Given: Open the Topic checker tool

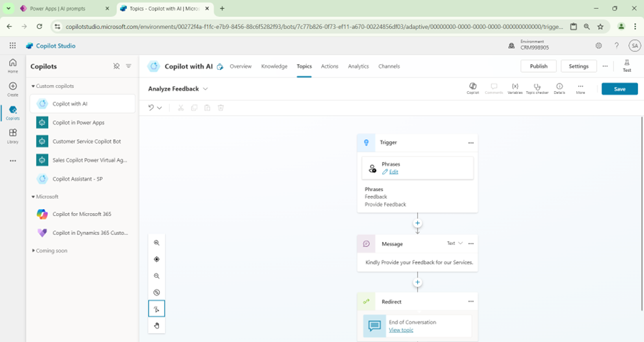Looking at the screenshot, I should point(537,88).
